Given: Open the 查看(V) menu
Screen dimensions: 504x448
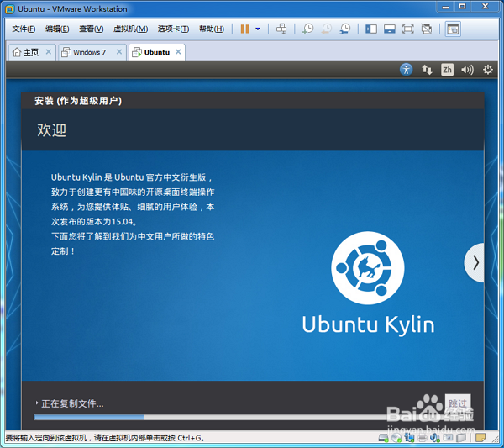Looking at the screenshot, I should 92,29.
